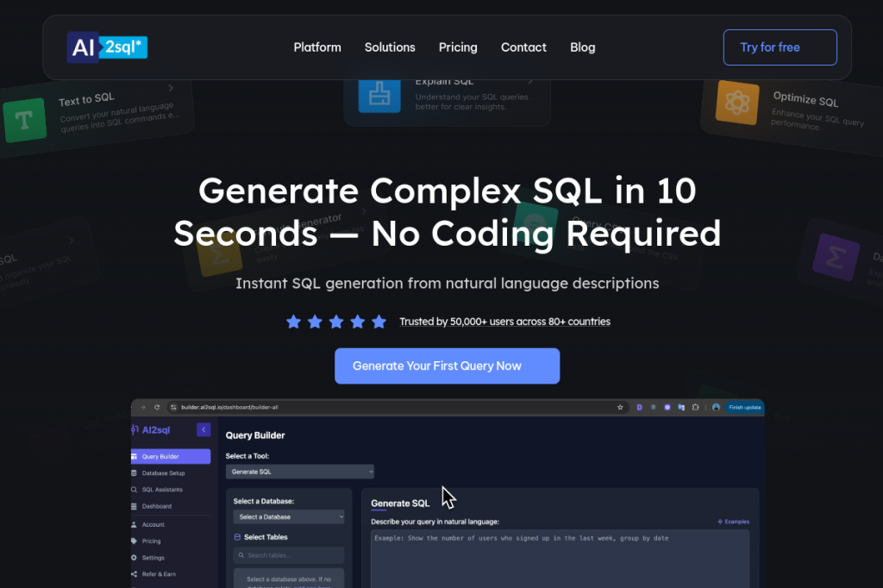Image resolution: width=883 pixels, height=588 pixels.
Task: Click the green T icon of Text to SQL
Action: pyautogui.click(x=24, y=120)
